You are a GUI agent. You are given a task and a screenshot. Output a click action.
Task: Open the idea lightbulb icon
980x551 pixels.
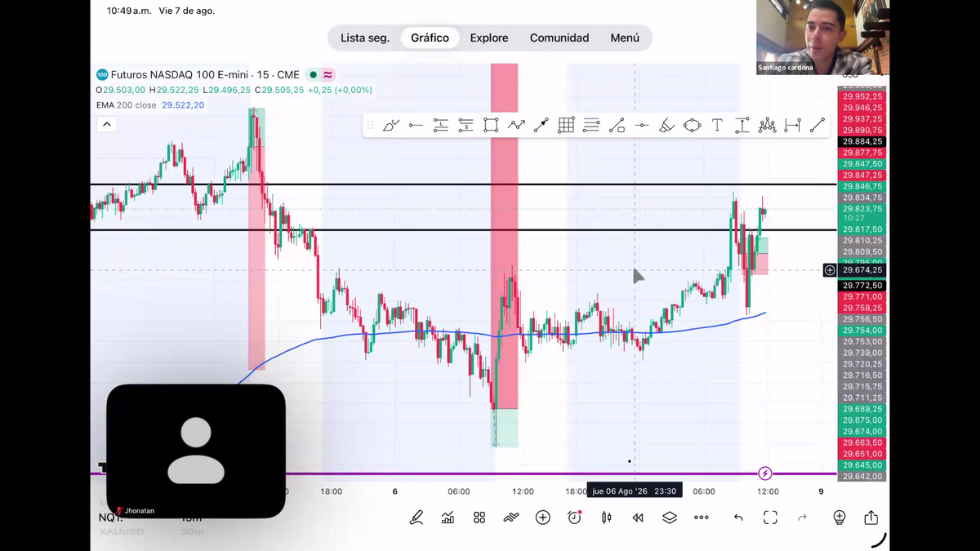[840, 518]
